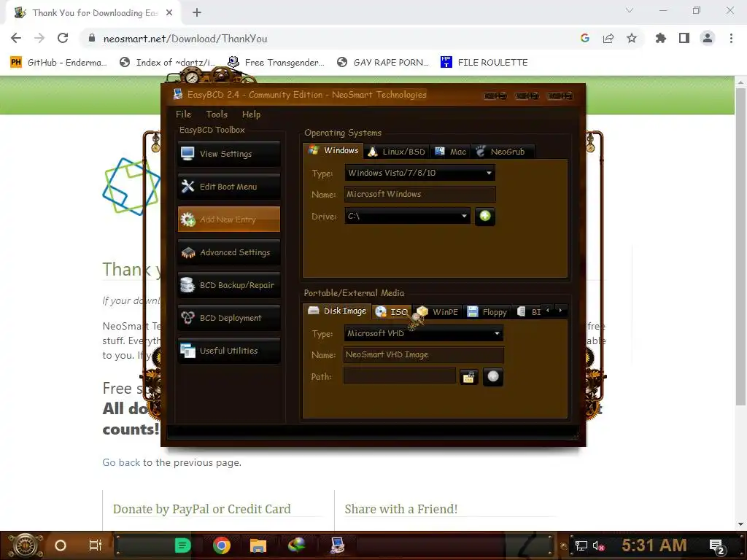747x560 pixels.
Task: Click the network tray icon
Action: coord(581,545)
